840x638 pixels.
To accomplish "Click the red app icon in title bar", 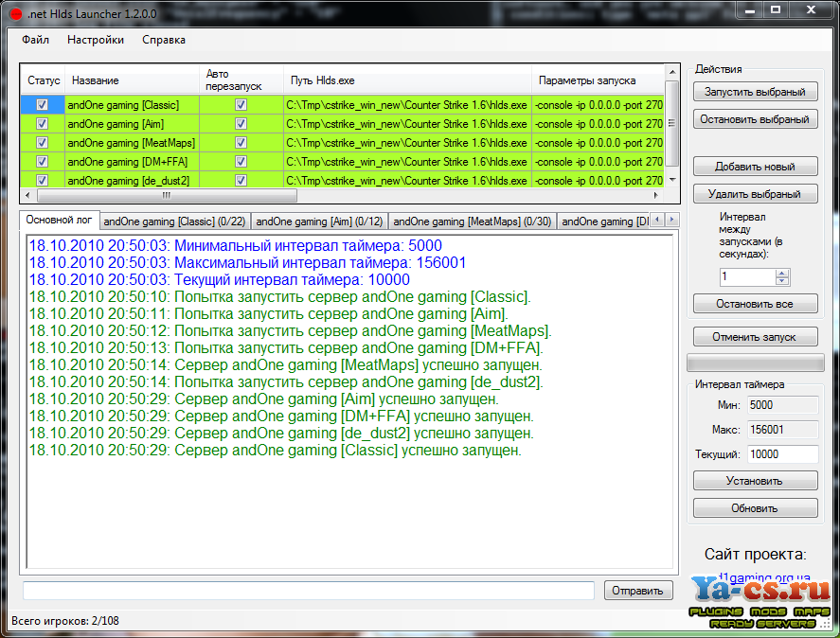I will [15, 13].
